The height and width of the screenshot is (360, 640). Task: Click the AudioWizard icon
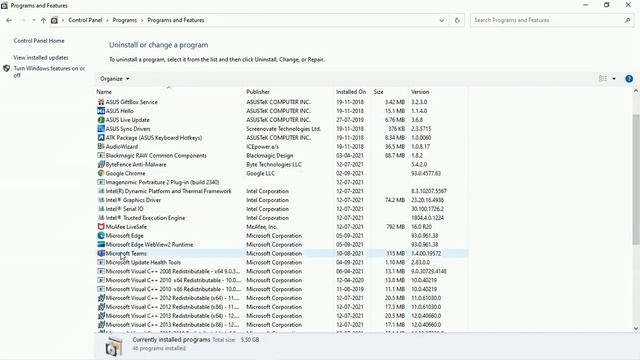[x=101, y=147]
